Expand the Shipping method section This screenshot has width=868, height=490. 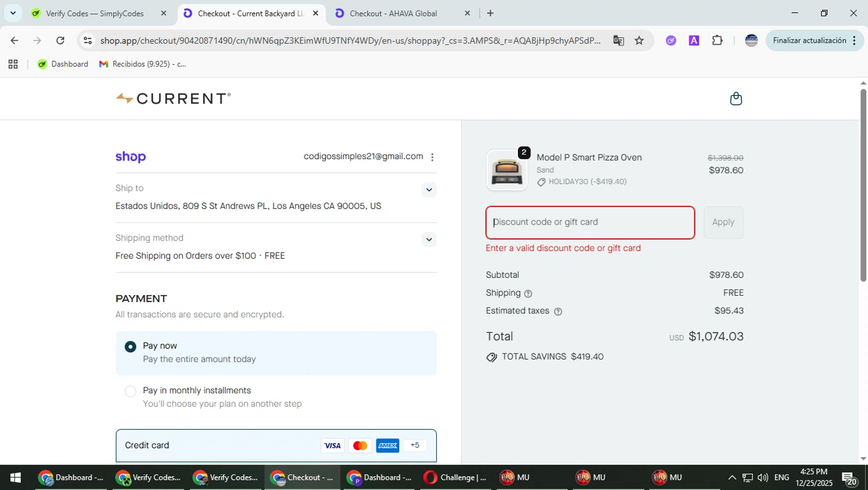[429, 240]
